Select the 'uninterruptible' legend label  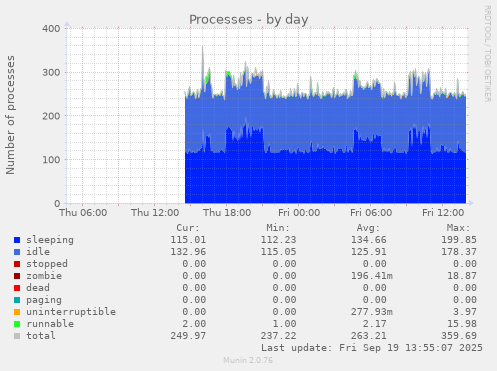(x=71, y=312)
